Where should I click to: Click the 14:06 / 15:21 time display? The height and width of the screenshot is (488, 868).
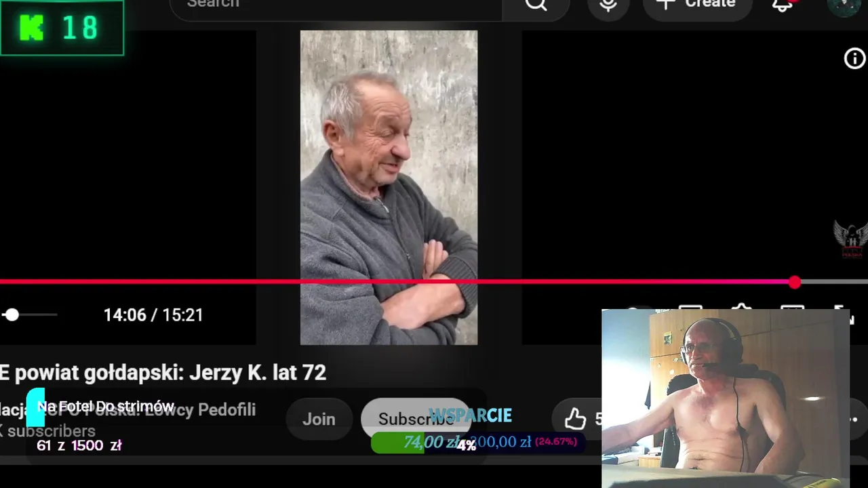pyautogui.click(x=153, y=314)
